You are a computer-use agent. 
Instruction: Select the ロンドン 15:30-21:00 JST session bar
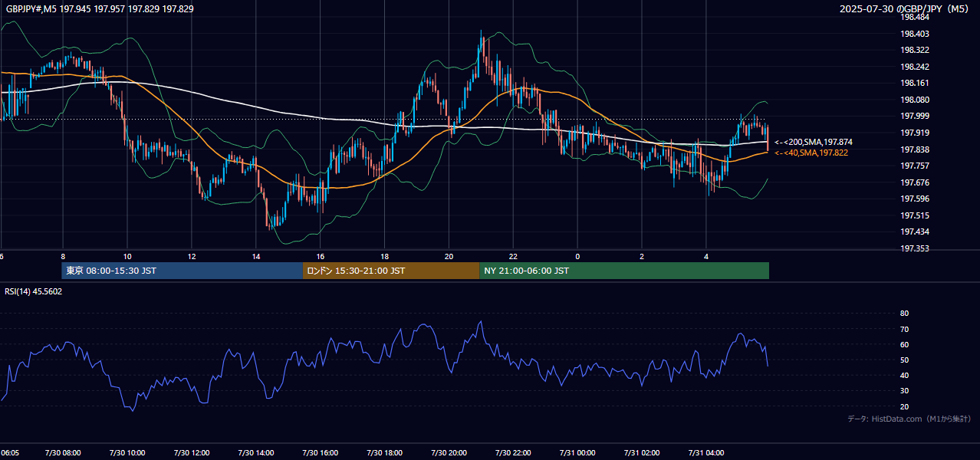392,271
